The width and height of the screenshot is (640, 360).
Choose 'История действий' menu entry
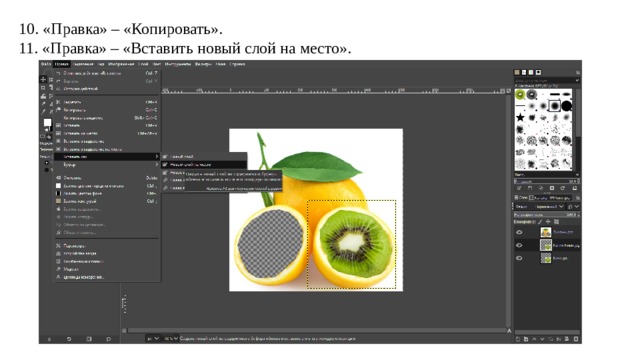click(107, 89)
